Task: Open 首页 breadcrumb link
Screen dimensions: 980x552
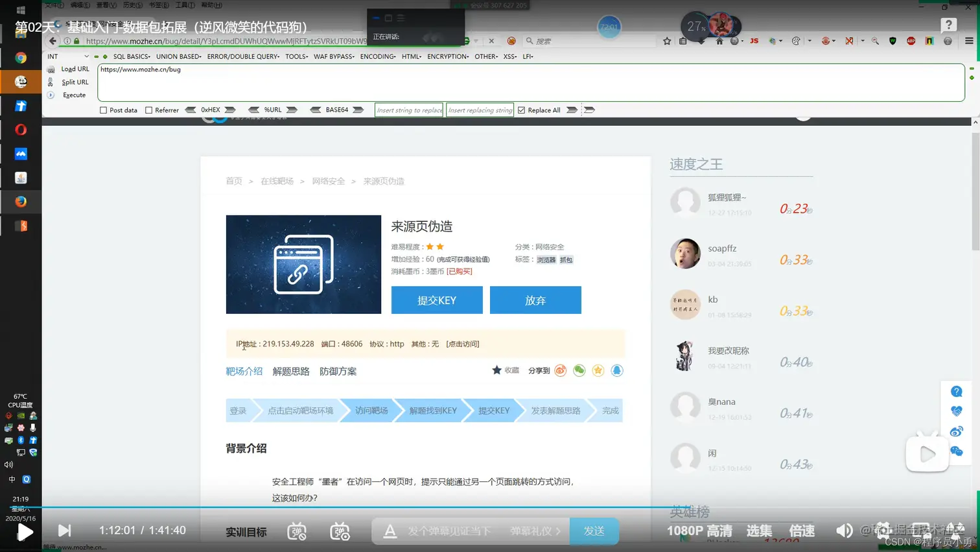Action: click(234, 181)
